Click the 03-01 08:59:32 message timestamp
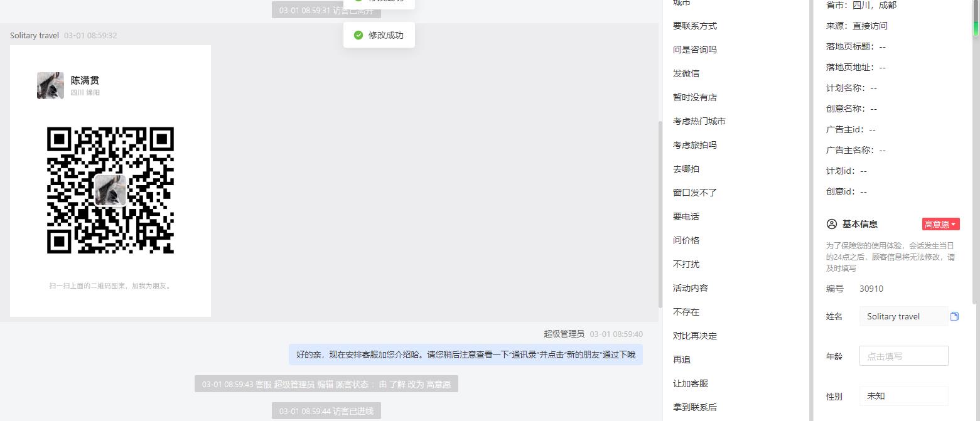Image resolution: width=980 pixels, height=421 pixels. click(x=90, y=35)
